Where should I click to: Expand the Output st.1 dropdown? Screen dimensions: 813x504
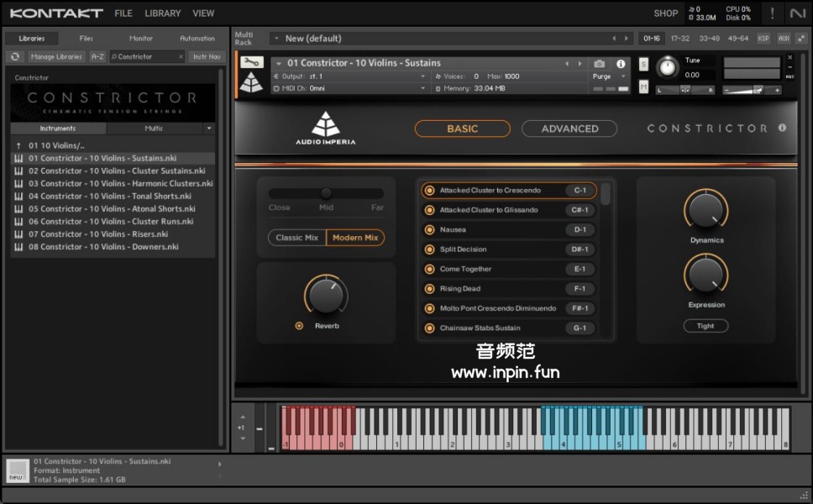[353, 76]
